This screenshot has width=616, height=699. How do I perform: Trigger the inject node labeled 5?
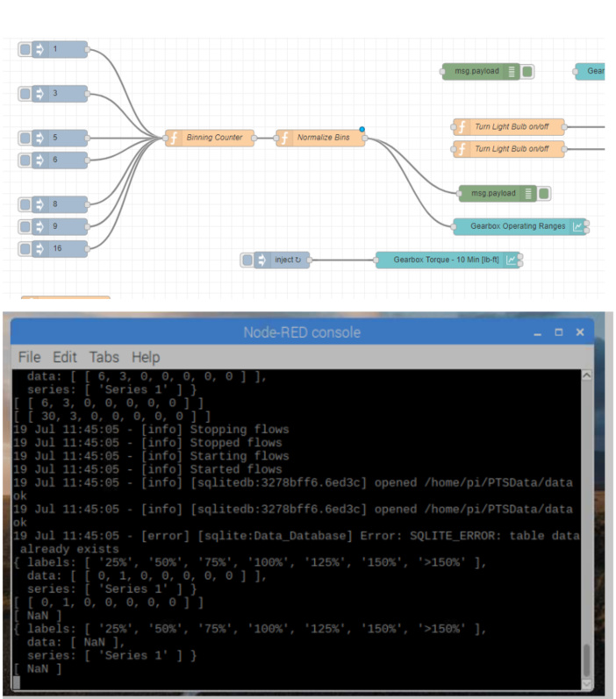click(25, 138)
